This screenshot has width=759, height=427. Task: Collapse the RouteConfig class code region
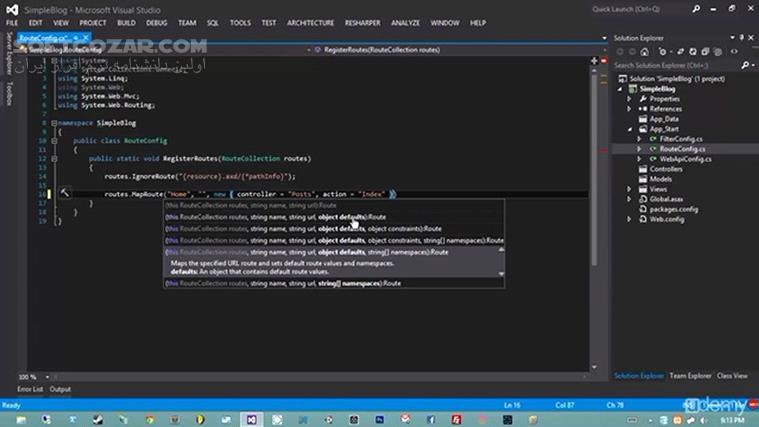[x=54, y=141]
